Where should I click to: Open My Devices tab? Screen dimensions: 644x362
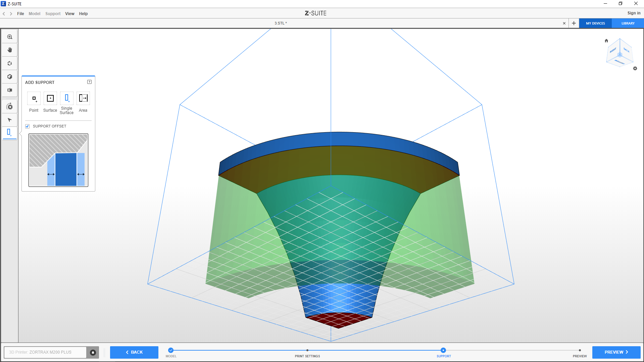[x=595, y=23]
